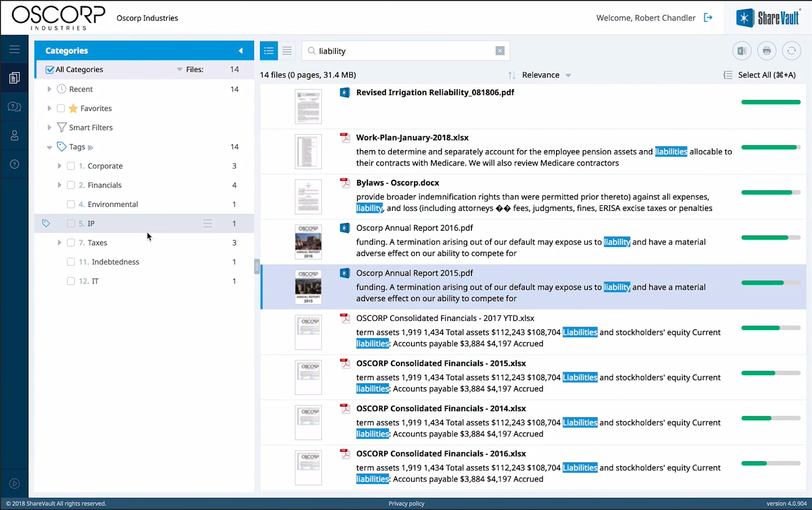Open Work-Plan-January-2018.xlsx file
The width and height of the screenshot is (812, 510).
click(x=412, y=137)
